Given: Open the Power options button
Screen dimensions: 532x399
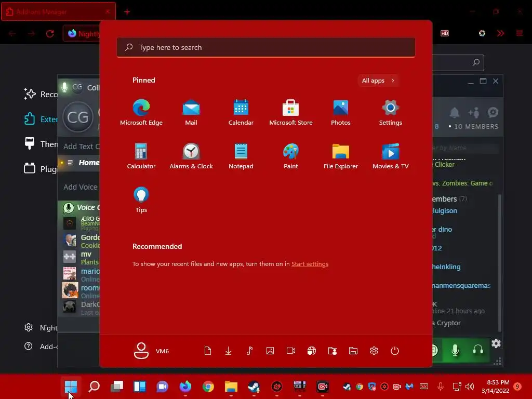Looking at the screenshot, I should (395, 351).
